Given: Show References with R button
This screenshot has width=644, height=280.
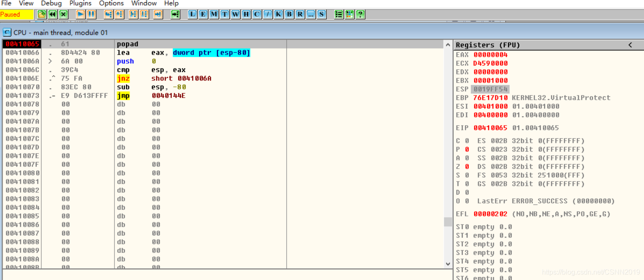Looking at the screenshot, I should coord(300,14).
